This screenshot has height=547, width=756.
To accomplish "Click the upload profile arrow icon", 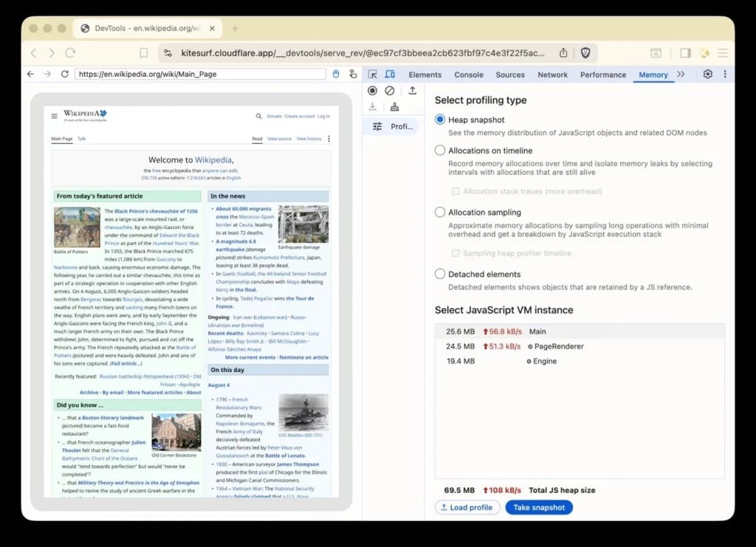I will pyautogui.click(x=412, y=90).
